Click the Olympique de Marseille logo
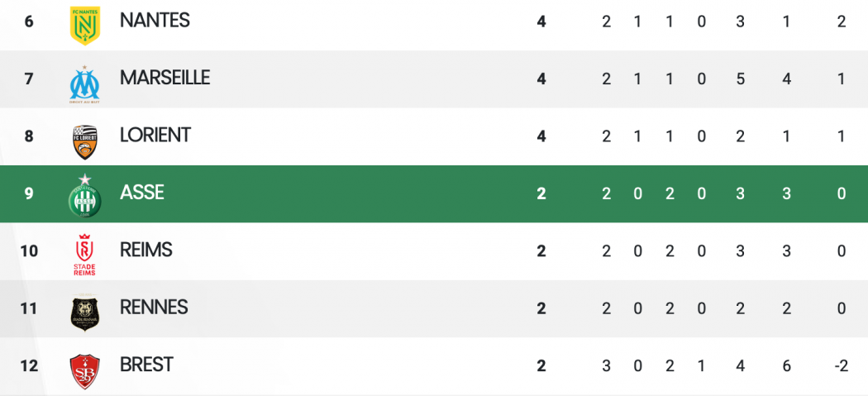This screenshot has height=396, width=868. pos(84,84)
